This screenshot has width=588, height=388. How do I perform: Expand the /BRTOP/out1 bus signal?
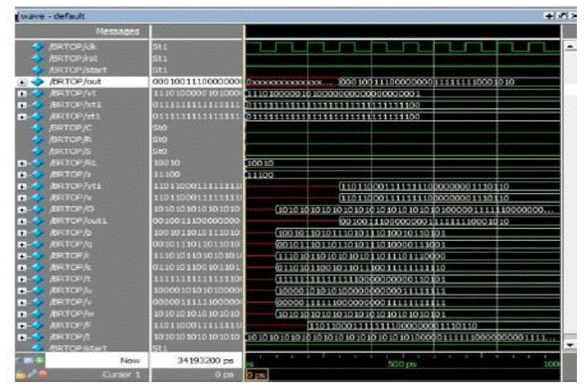coord(22,220)
